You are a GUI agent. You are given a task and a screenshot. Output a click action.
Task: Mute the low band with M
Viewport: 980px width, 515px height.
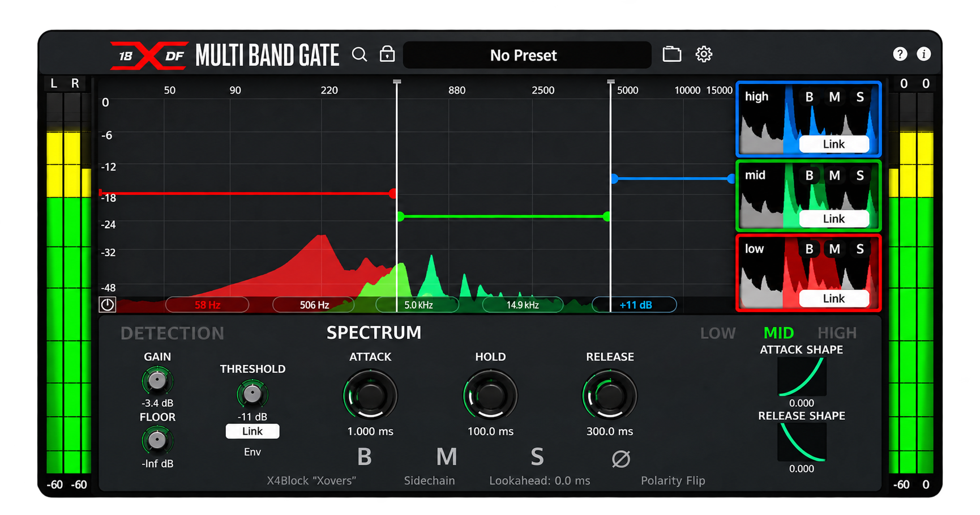point(835,249)
